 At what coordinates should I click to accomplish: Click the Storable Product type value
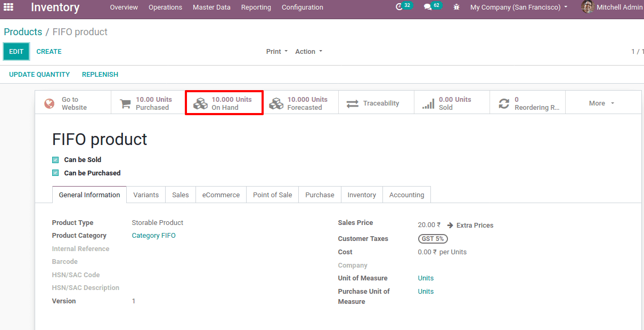pos(157,223)
